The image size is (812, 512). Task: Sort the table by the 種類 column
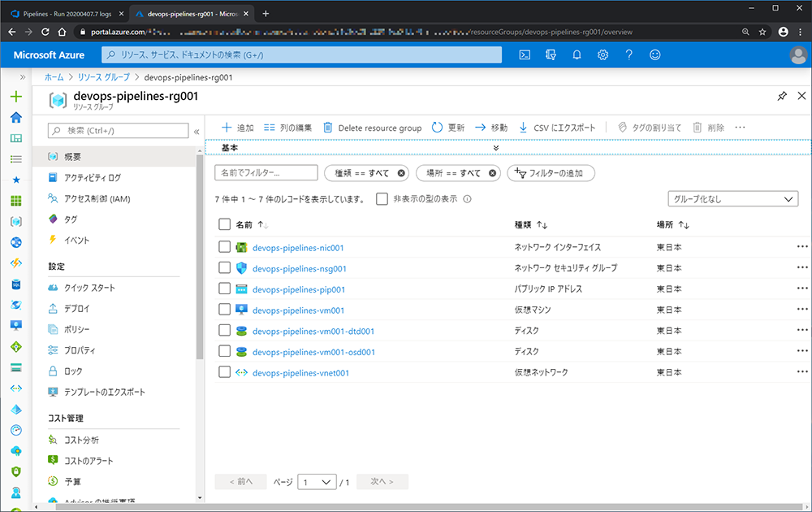[531, 225]
